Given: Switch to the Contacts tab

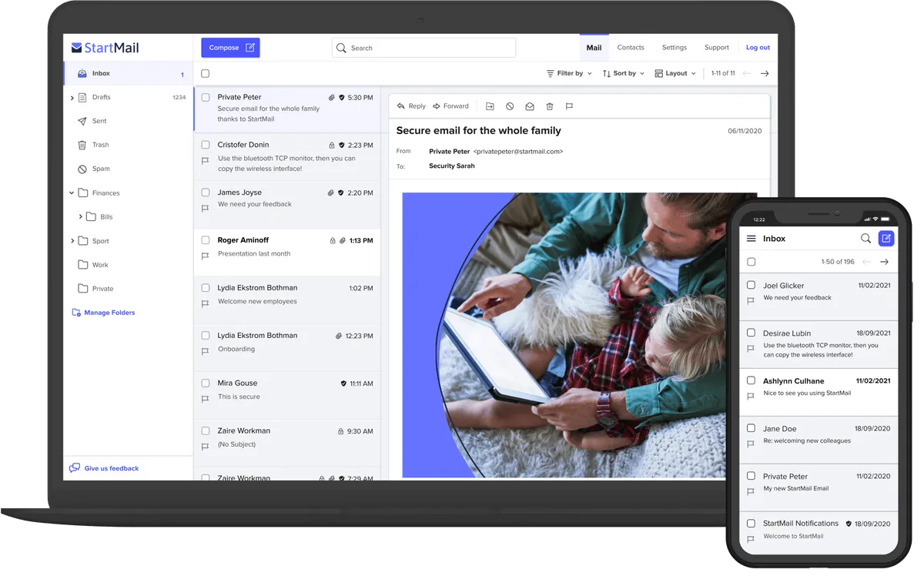Looking at the screenshot, I should (x=631, y=48).
